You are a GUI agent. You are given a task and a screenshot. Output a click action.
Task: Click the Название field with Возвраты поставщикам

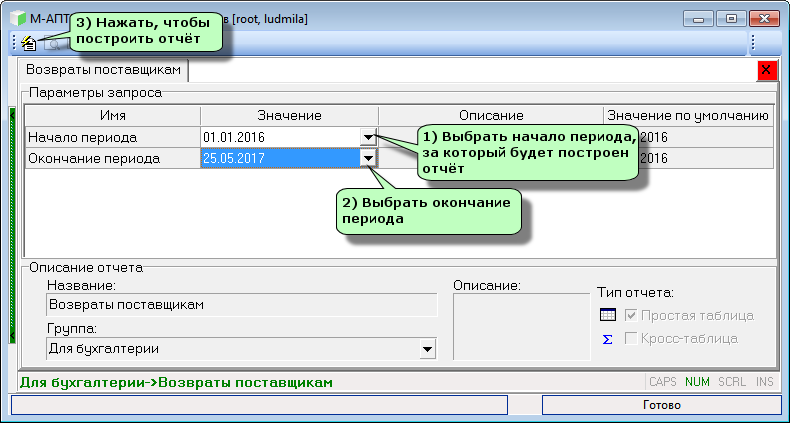[x=241, y=305]
